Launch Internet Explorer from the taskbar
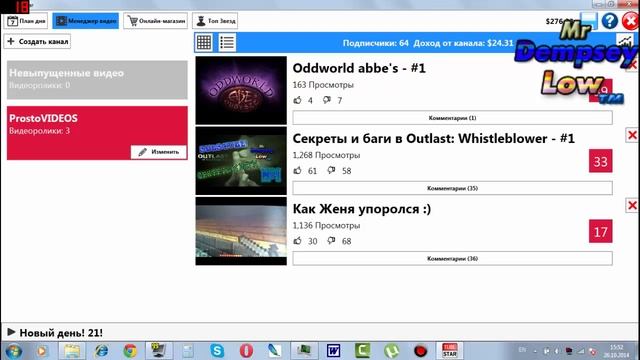This screenshot has height=360, width=640. [101, 351]
